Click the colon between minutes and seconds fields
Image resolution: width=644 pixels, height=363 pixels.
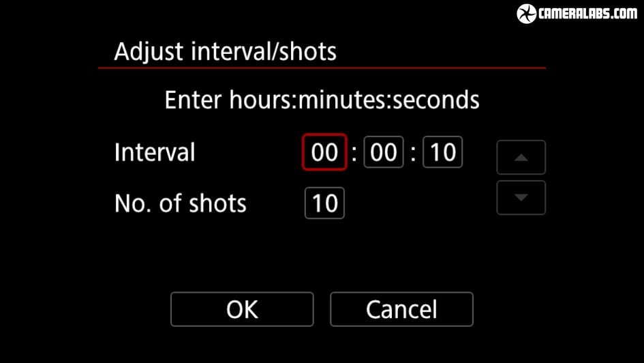tap(414, 153)
